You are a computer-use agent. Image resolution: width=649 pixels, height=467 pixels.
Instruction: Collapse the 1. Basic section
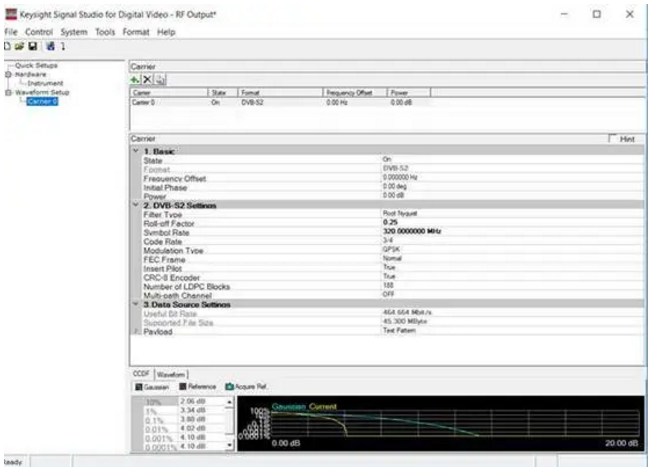(x=135, y=151)
